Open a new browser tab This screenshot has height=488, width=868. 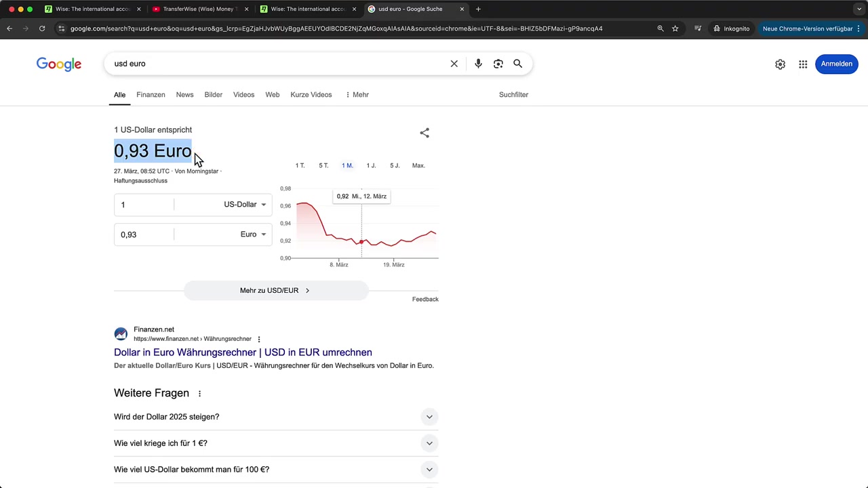coord(478,9)
